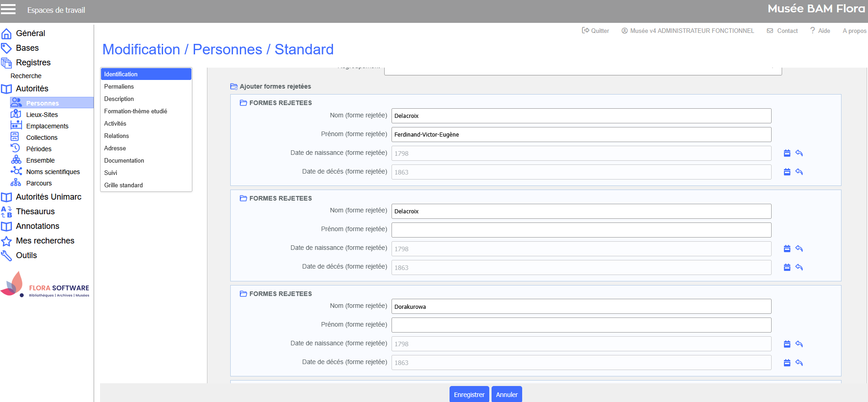
Task: Click calendar icon for second death date
Action: (x=787, y=267)
